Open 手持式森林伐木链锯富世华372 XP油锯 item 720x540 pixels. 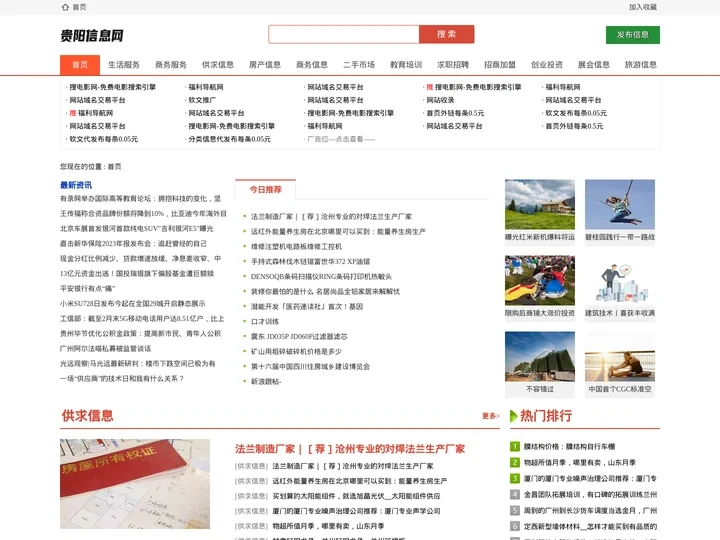click(310, 262)
